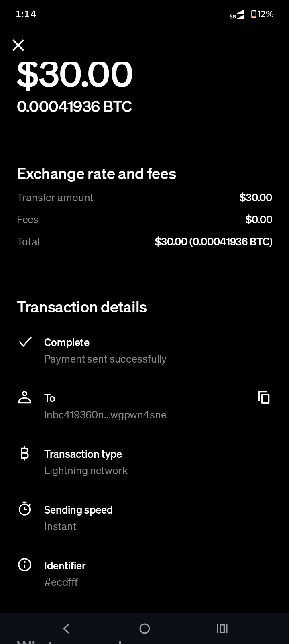Tap the Transfer amount row

pyautogui.click(x=144, y=198)
